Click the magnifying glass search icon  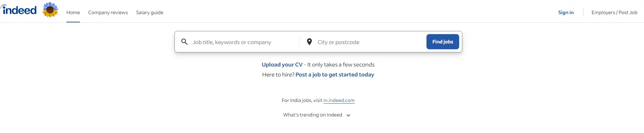coord(184,42)
